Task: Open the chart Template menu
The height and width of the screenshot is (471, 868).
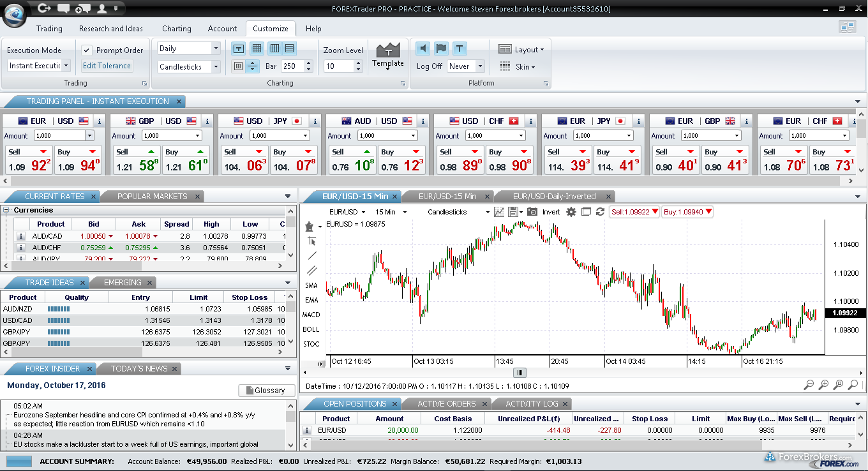Action: pos(388,56)
